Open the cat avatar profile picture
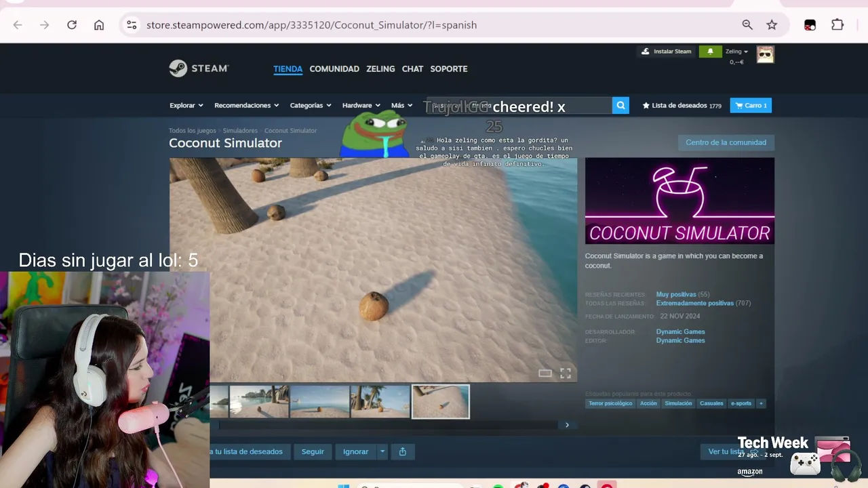 765,54
